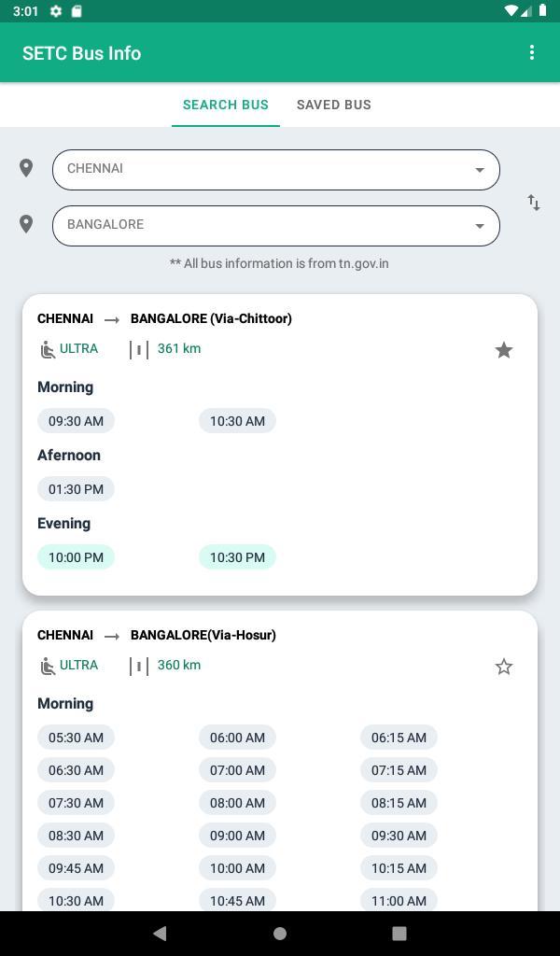Select the SEARCH BUS tab
The width and height of the screenshot is (560, 956).
point(225,105)
